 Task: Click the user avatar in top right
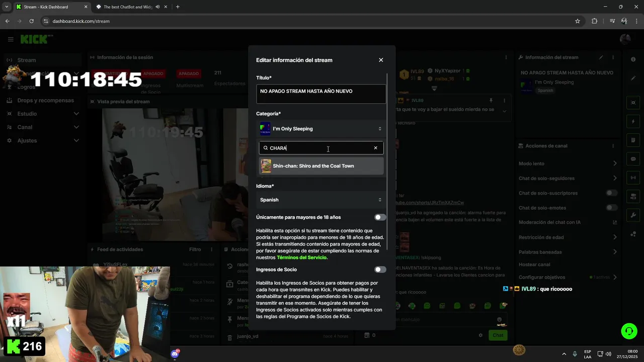click(x=625, y=39)
